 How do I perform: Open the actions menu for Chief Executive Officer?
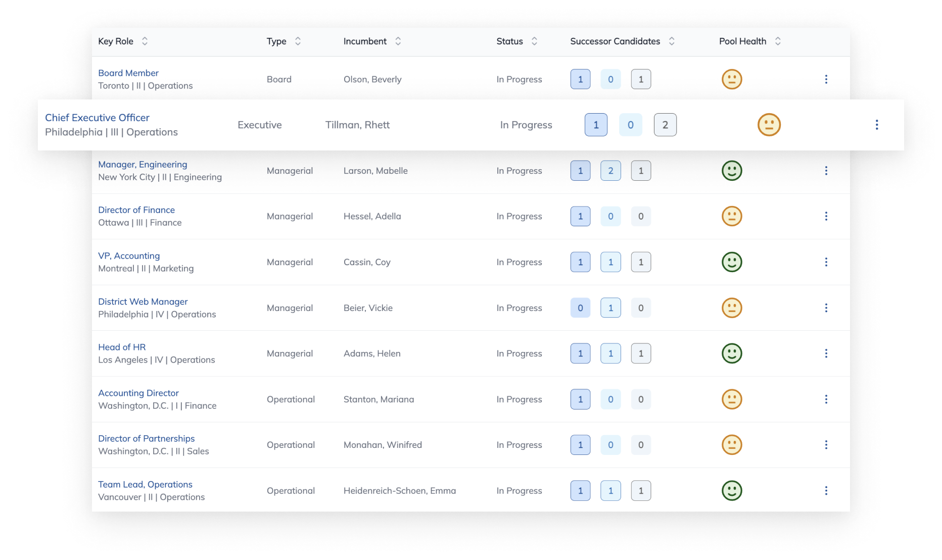point(877,125)
